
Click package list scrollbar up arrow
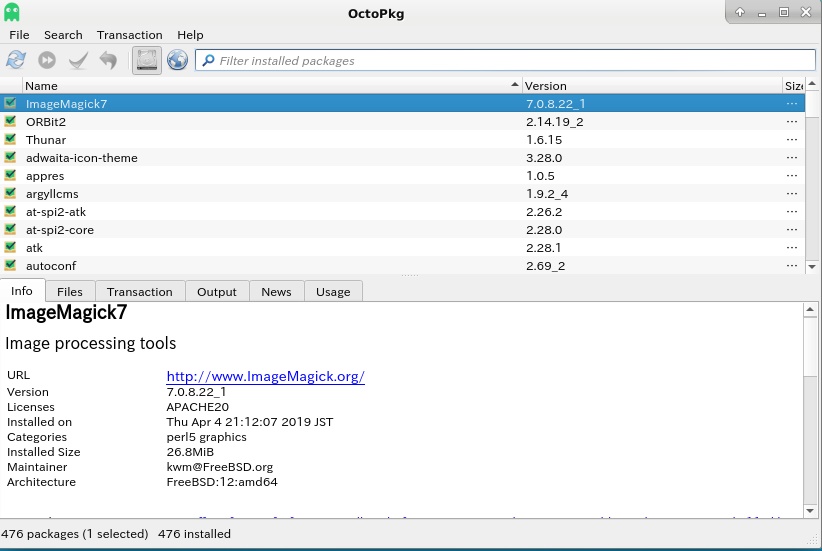[812, 83]
